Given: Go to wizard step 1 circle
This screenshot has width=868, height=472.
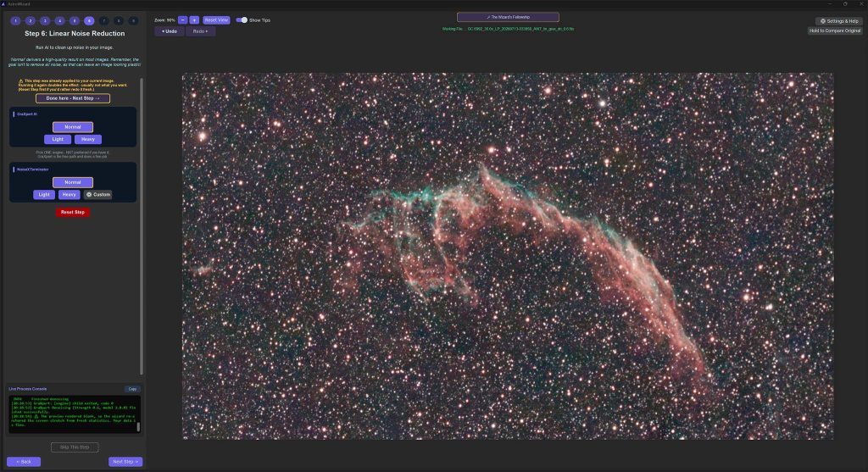Looking at the screenshot, I should (15, 21).
